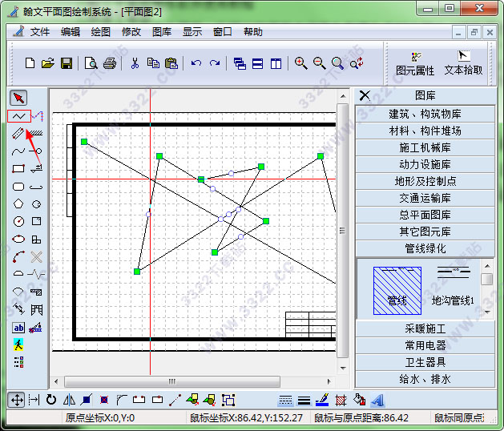Expand the 采暖施工 category
This screenshot has width=504, height=431.
[x=425, y=328]
